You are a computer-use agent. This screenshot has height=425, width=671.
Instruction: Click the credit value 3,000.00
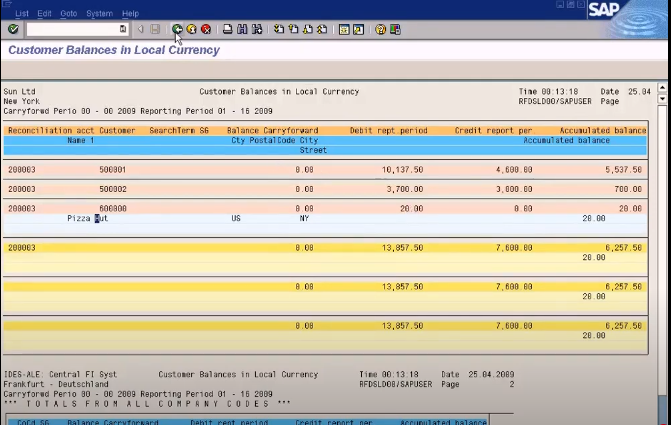click(514, 189)
